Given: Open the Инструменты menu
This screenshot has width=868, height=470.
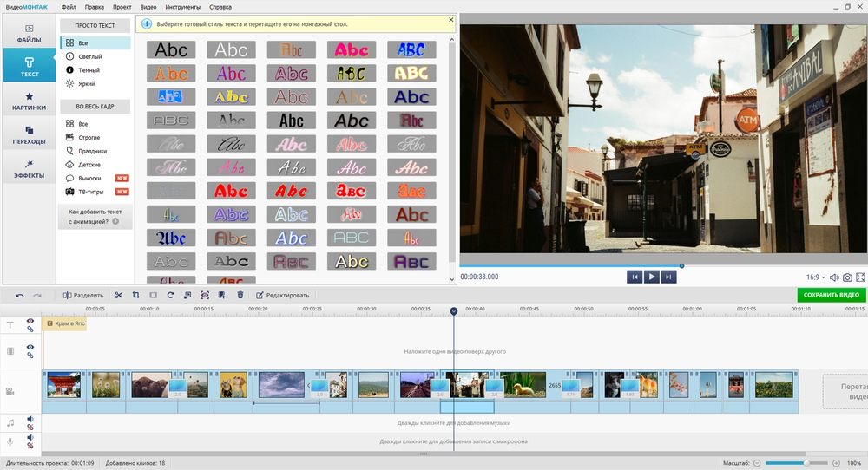Looking at the screenshot, I should 182,7.
